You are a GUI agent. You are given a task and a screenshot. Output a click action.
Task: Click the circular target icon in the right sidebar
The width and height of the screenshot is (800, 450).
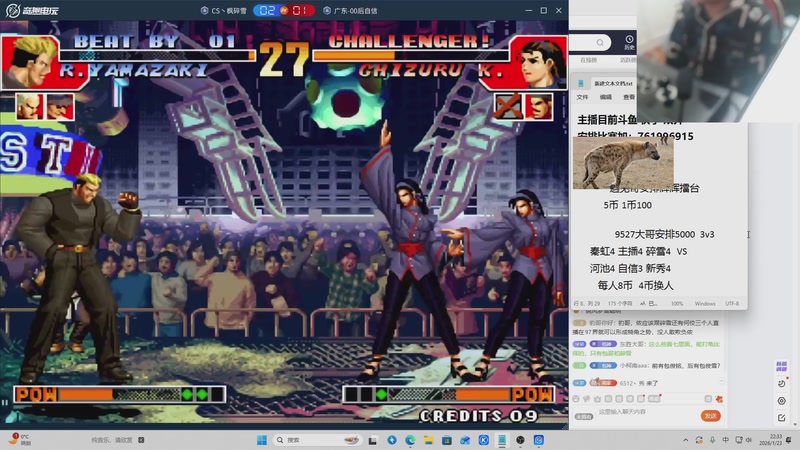(x=782, y=401)
